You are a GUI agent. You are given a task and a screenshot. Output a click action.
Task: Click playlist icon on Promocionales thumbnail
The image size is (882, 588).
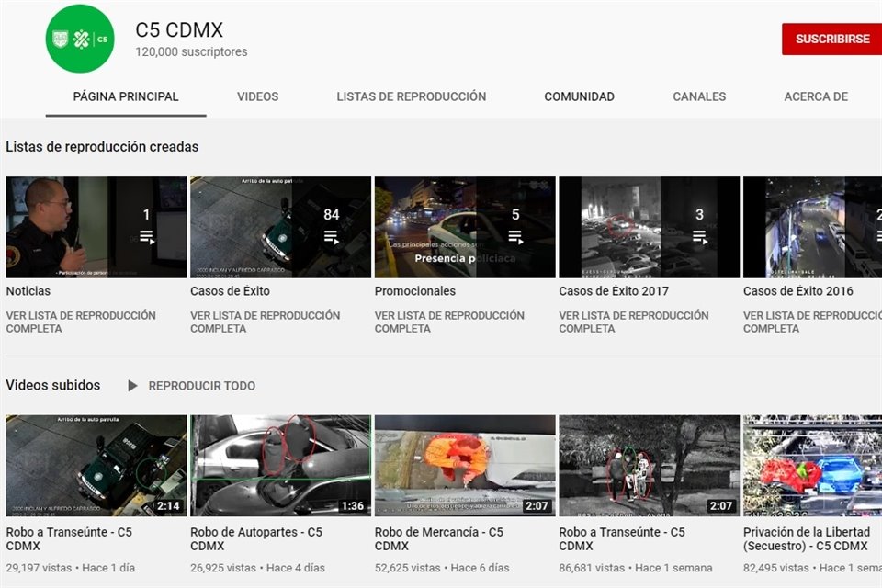(x=515, y=237)
